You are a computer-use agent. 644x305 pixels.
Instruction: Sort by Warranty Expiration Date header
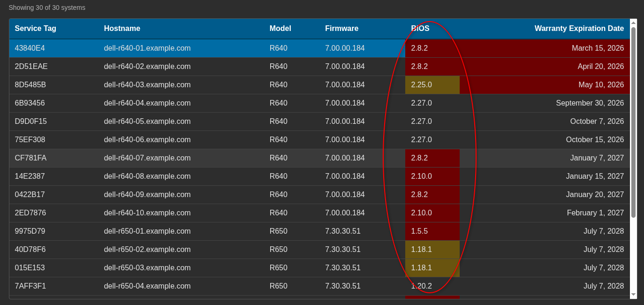click(x=579, y=29)
